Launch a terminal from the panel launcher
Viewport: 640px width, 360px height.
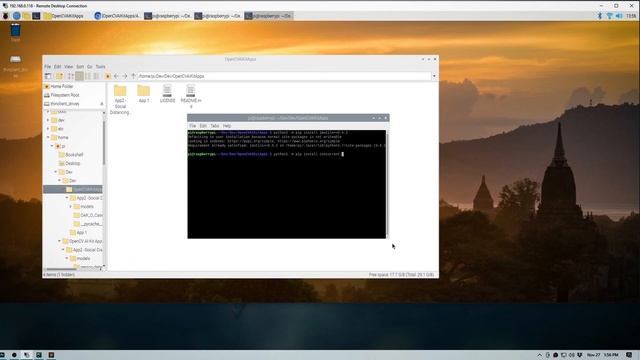point(36,16)
